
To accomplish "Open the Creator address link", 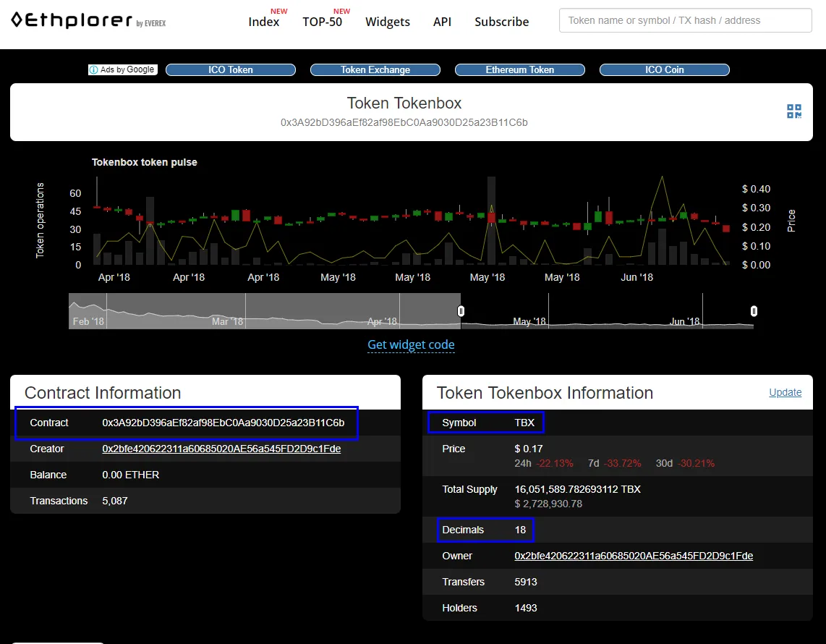I will point(221,449).
